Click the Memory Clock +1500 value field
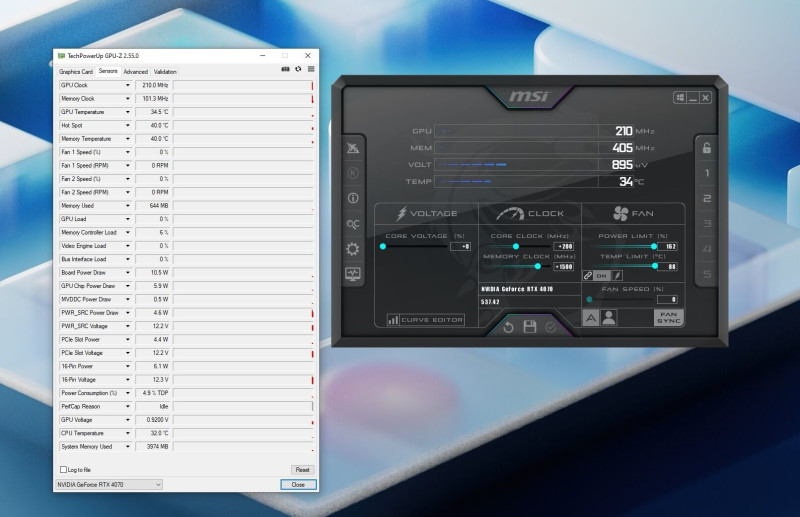Image resolution: width=800 pixels, height=517 pixels. (x=564, y=266)
